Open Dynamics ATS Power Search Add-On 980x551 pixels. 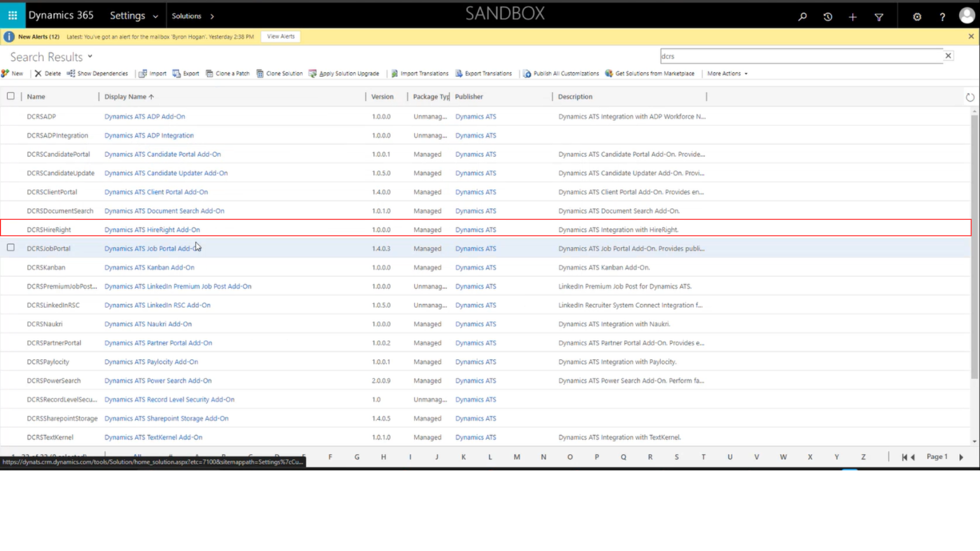(x=158, y=381)
